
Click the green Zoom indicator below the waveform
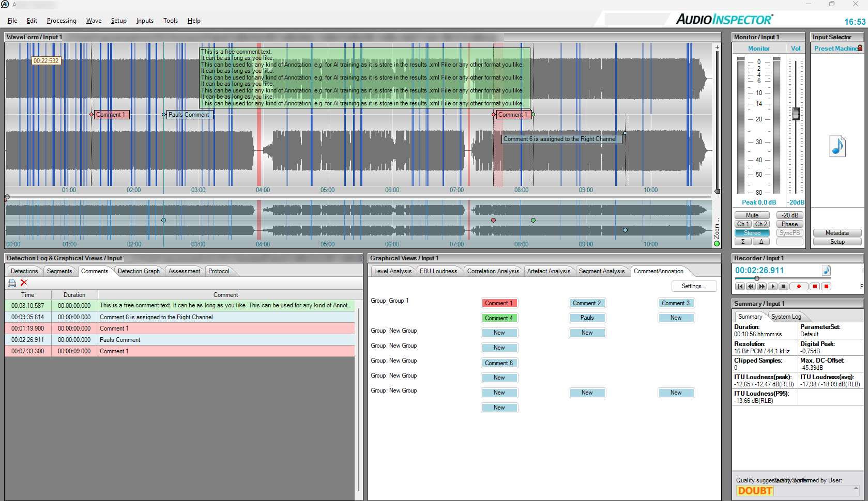pos(717,244)
